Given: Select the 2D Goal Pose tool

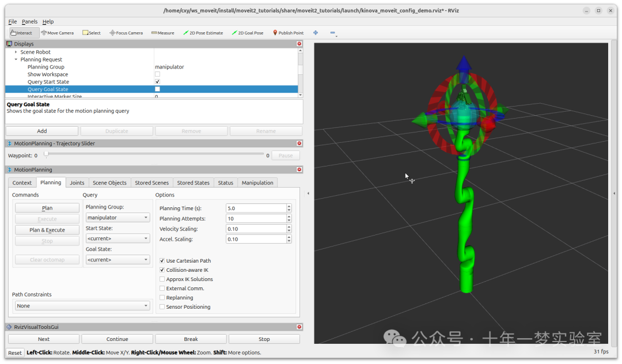Looking at the screenshot, I should 248,33.
